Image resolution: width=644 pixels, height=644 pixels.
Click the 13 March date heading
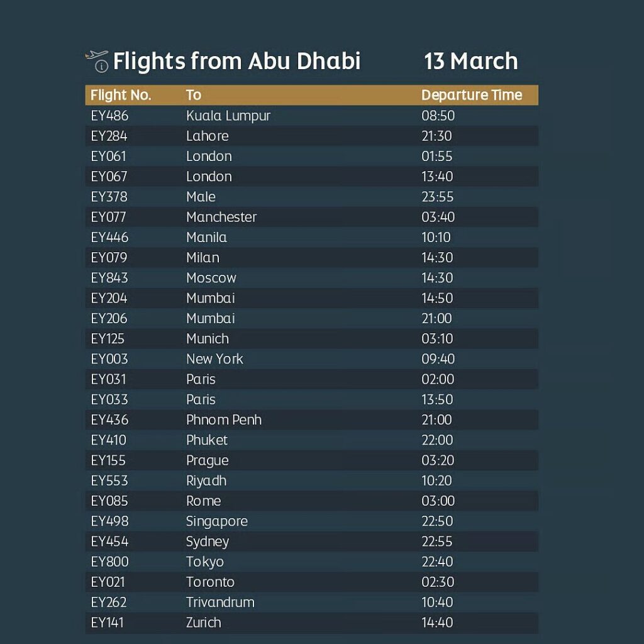point(470,62)
